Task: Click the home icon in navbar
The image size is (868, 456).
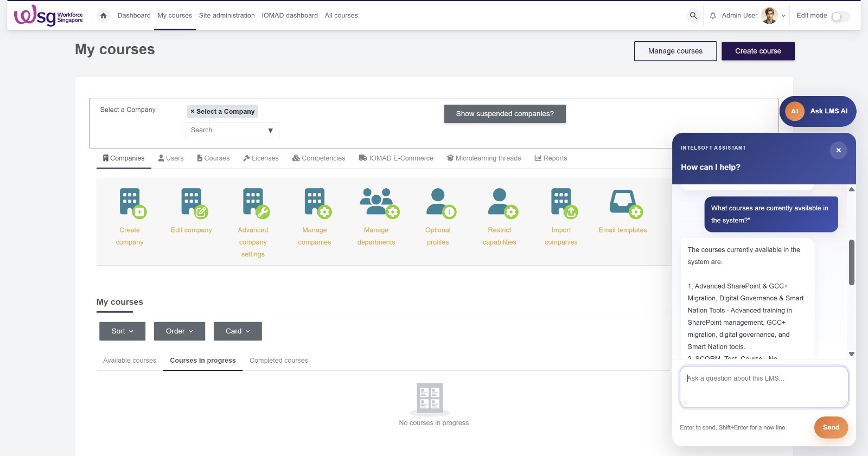Action: pyautogui.click(x=103, y=16)
